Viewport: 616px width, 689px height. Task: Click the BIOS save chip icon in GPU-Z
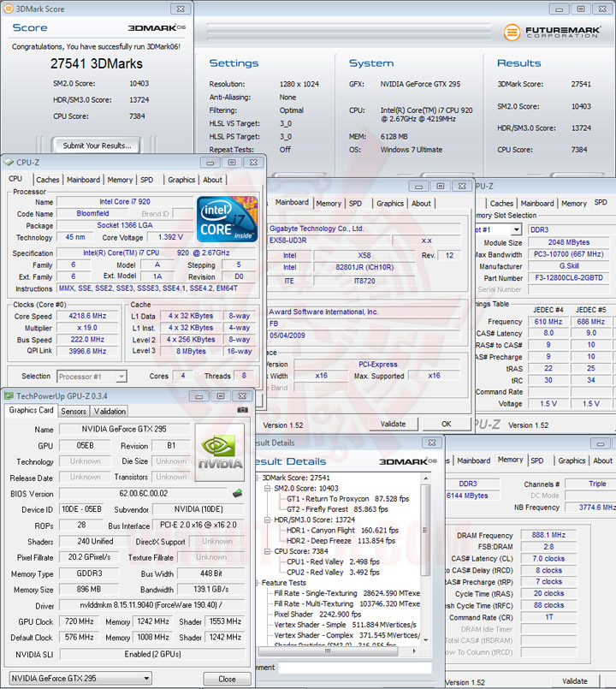[238, 493]
